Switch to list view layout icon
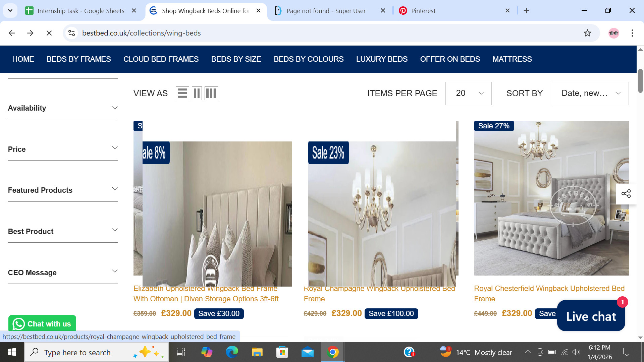644x362 pixels. coord(182,93)
